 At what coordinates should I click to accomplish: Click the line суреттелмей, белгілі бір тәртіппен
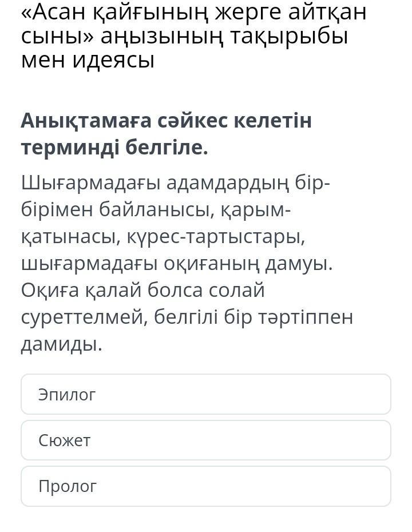click(x=187, y=317)
